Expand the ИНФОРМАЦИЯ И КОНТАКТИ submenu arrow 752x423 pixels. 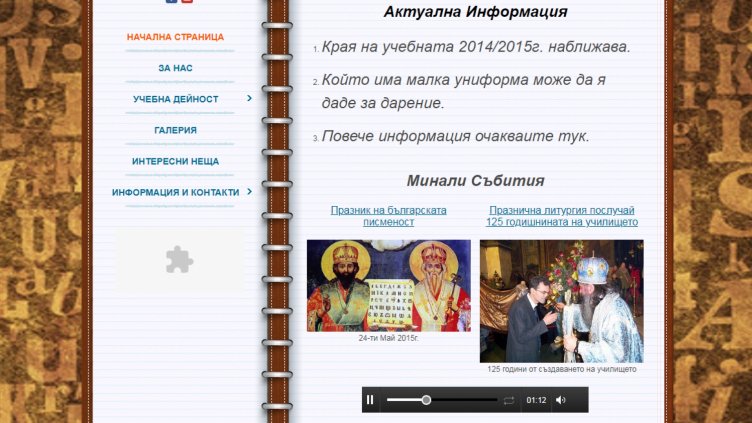click(x=249, y=192)
